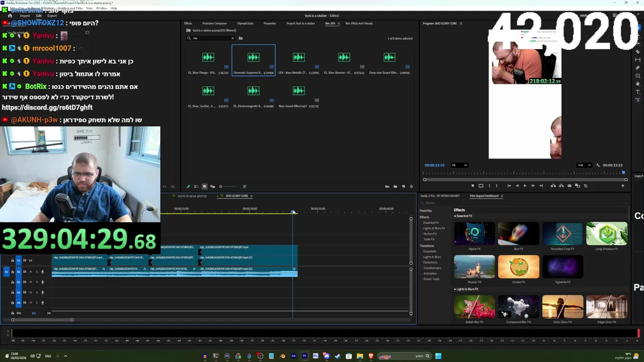
Task: Play the Program monitor
Action: tap(525, 186)
